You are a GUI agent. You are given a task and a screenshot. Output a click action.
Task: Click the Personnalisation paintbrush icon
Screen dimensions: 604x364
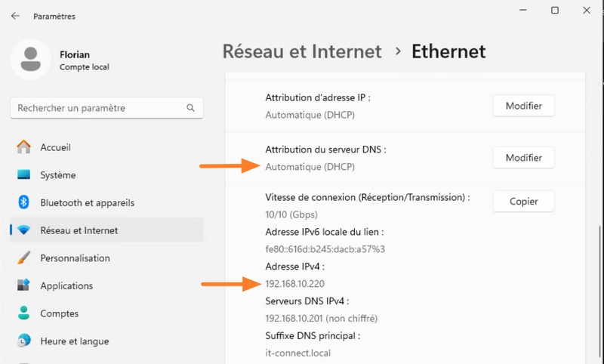point(24,258)
